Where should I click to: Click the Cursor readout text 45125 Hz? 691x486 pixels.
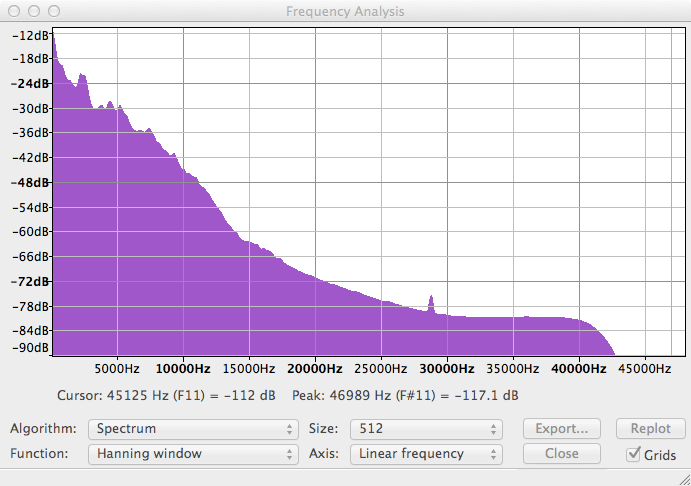(x=166, y=396)
